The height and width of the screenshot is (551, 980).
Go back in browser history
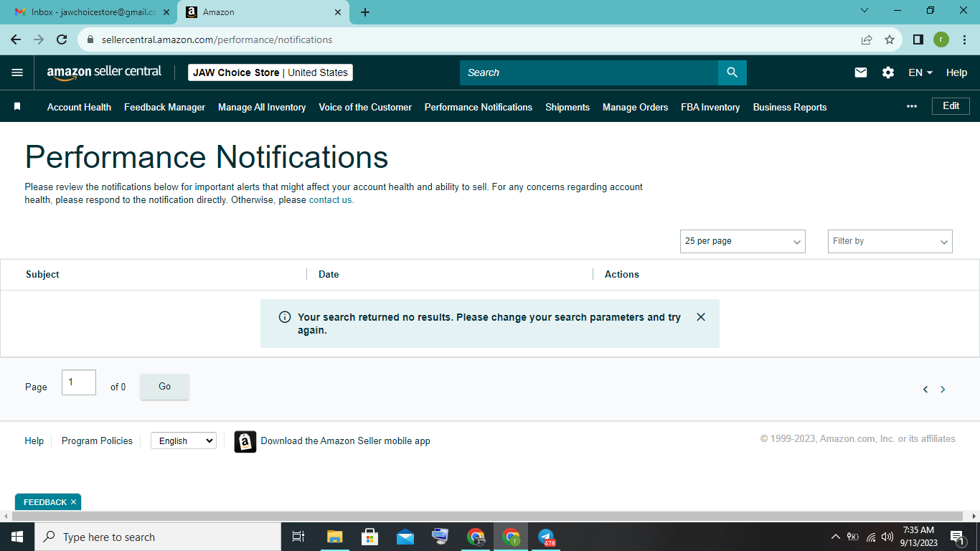click(x=16, y=39)
